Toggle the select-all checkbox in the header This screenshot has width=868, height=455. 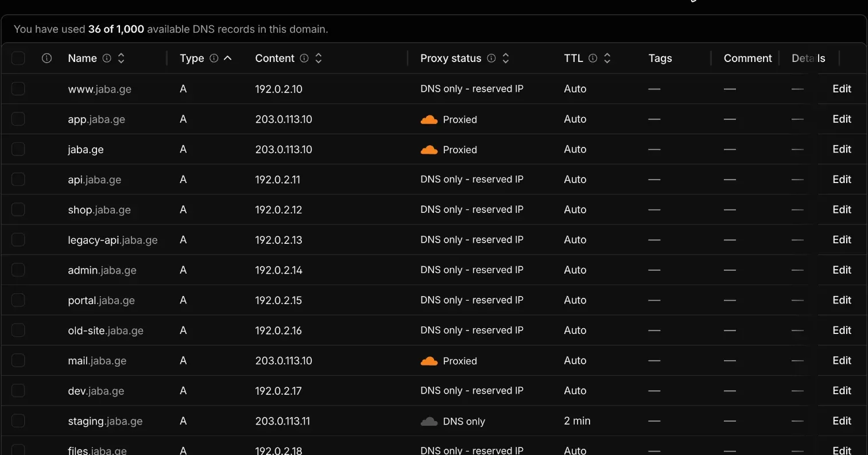(18, 58)
